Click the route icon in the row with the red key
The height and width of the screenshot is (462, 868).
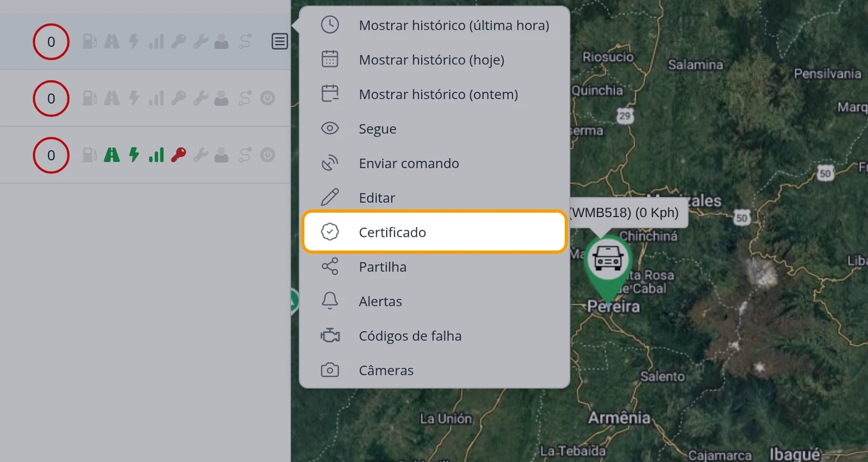245,155
